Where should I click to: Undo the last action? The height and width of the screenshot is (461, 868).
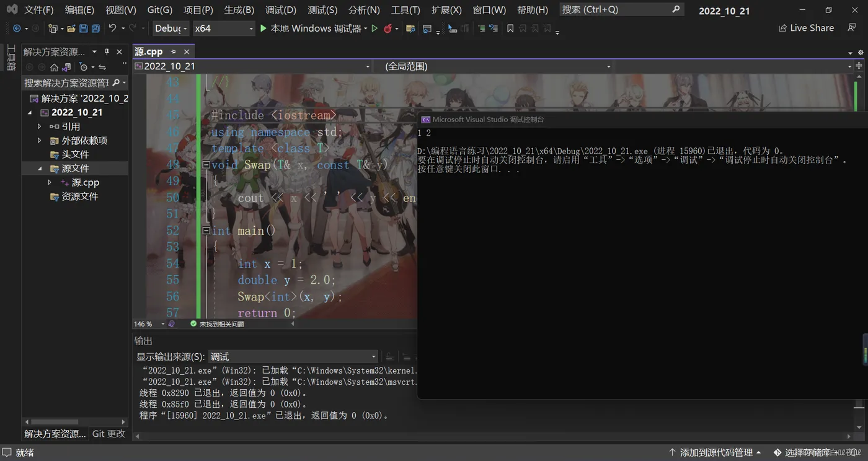coord(112,29)
